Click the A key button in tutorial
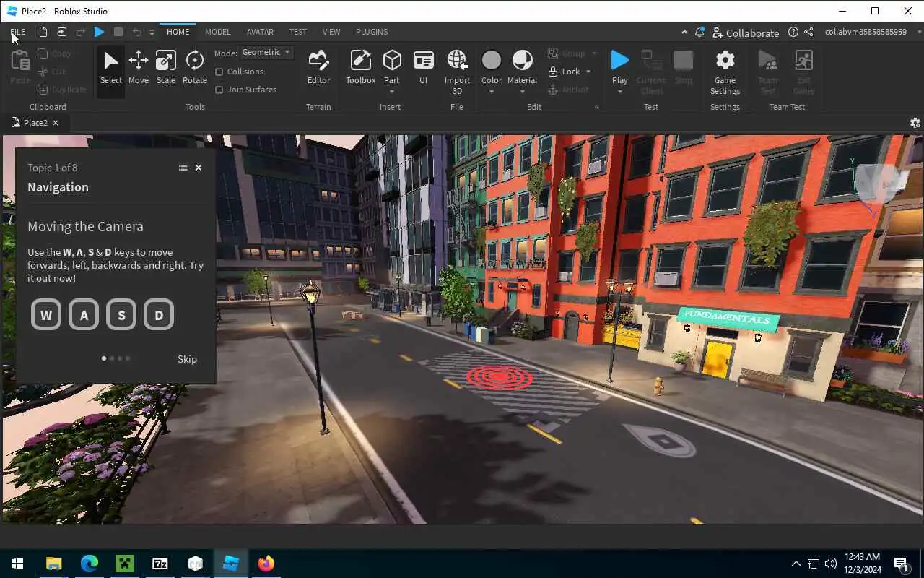Image resolution: width=924 pixels, height=578 pixels. pyautogui.click(x=84, y=315)
